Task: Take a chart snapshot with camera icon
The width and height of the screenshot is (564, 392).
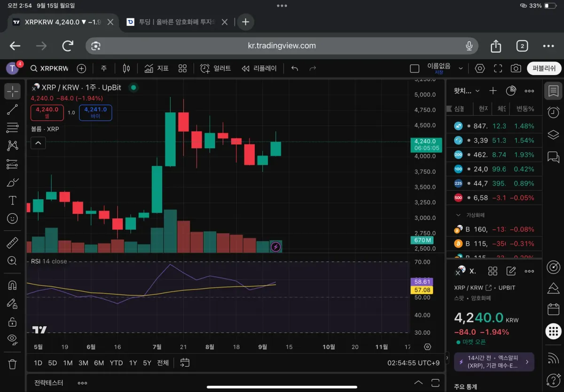Action: [x=516, y=69]
